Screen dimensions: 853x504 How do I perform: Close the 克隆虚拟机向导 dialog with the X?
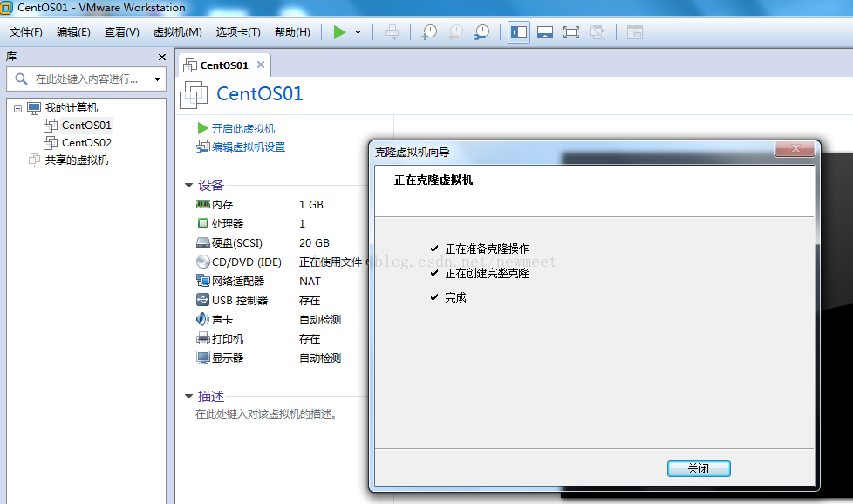pyautogui.click(x=795, y=148)
